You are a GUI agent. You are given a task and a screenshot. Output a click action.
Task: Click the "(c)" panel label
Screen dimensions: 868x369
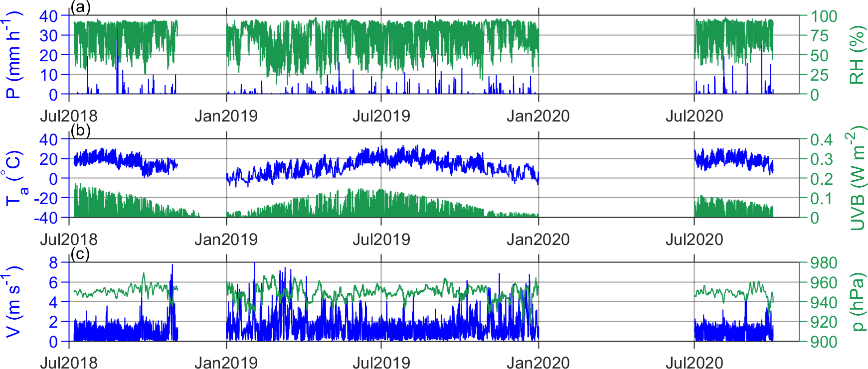80,254
